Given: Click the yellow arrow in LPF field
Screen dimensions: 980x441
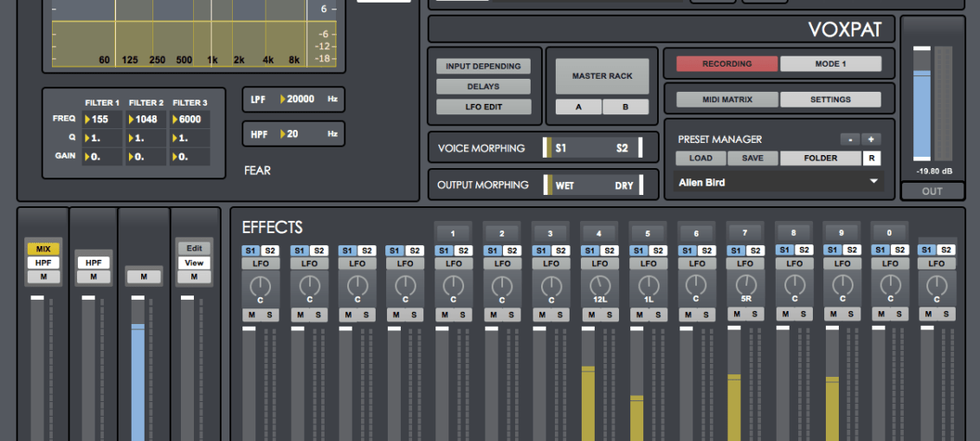Looking at the screenshot, I should pyautogui.click(x=282, y=100).
